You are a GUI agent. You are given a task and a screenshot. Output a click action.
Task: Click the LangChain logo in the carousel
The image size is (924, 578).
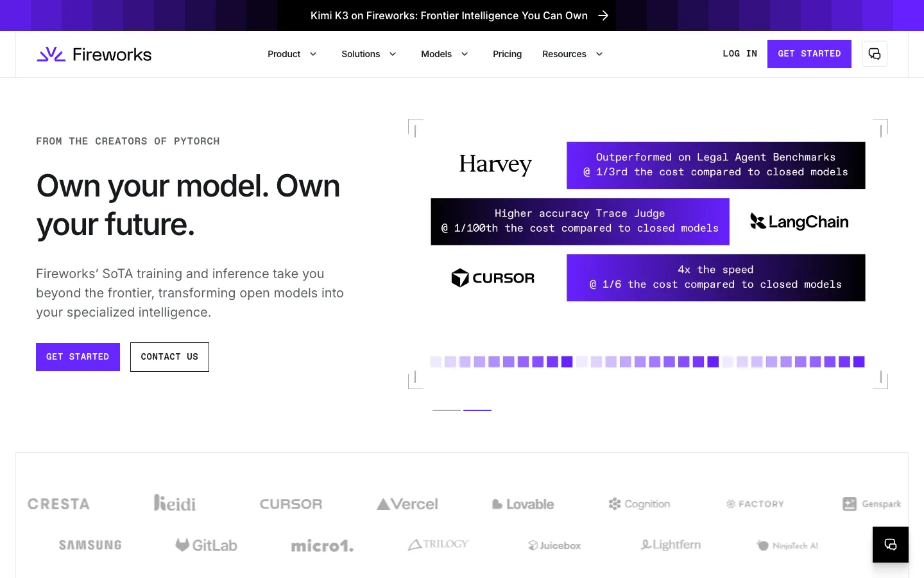(x=799, y=222)
